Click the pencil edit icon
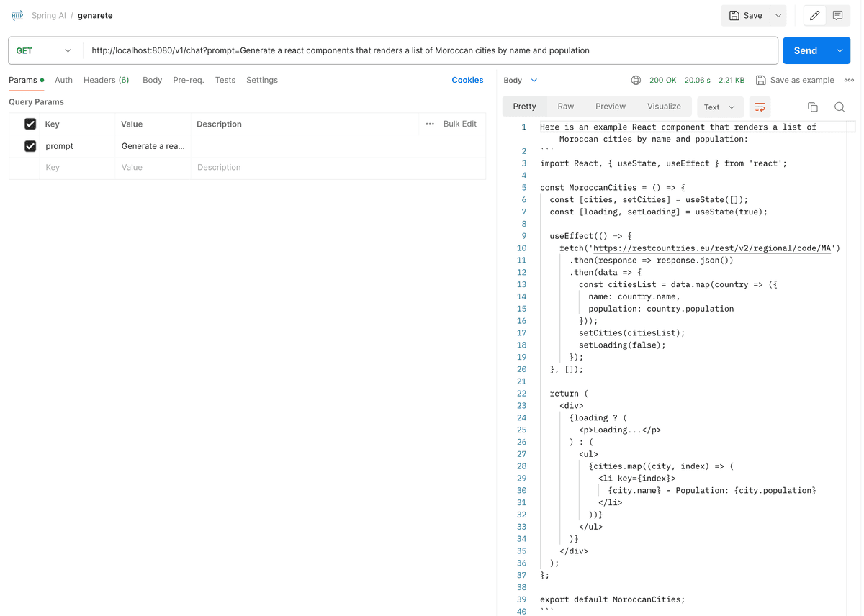Image resolution: width=864 pixels, height=616 pixels. [814, 15]
